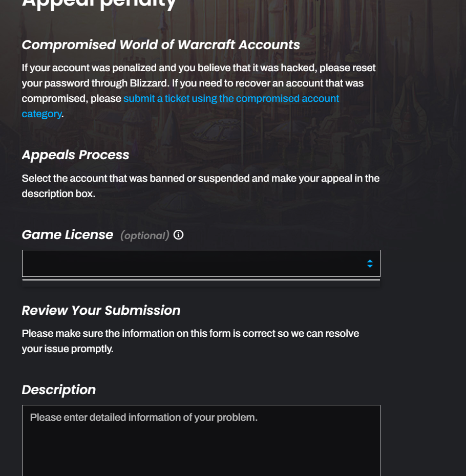Click the 'Game License' field label

(68, 235)
